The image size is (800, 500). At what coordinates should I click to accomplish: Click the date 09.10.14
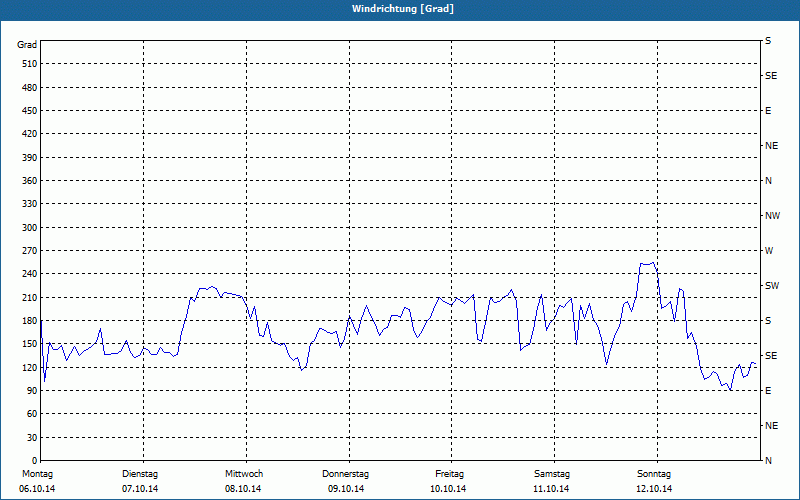pyautogui.click(x=346, y=489)
